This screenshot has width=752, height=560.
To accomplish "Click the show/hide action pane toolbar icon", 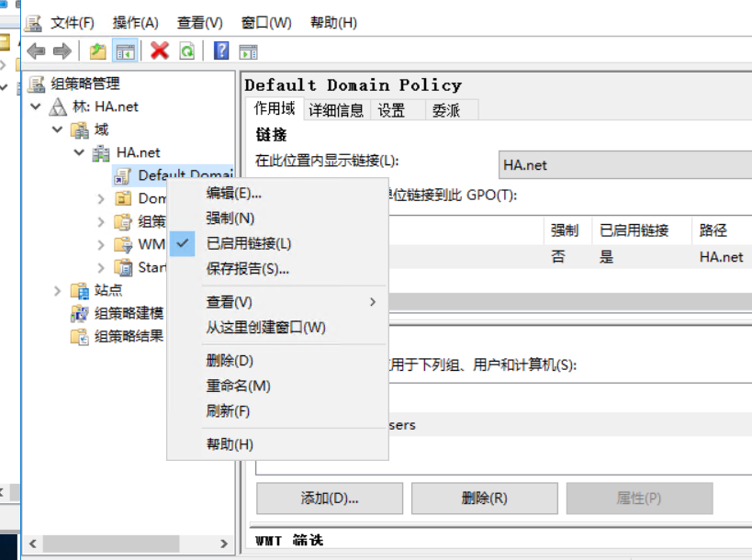I will [x=248, y=51].
